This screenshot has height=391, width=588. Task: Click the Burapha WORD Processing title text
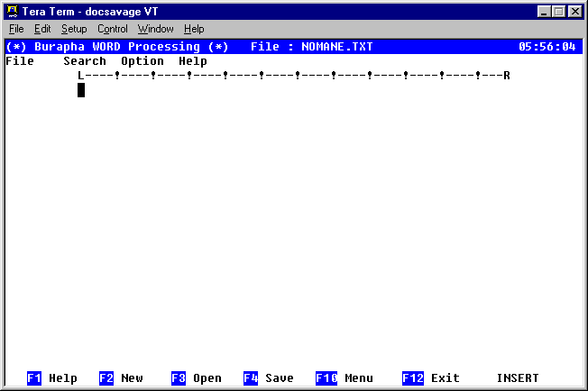coord(117,47)
